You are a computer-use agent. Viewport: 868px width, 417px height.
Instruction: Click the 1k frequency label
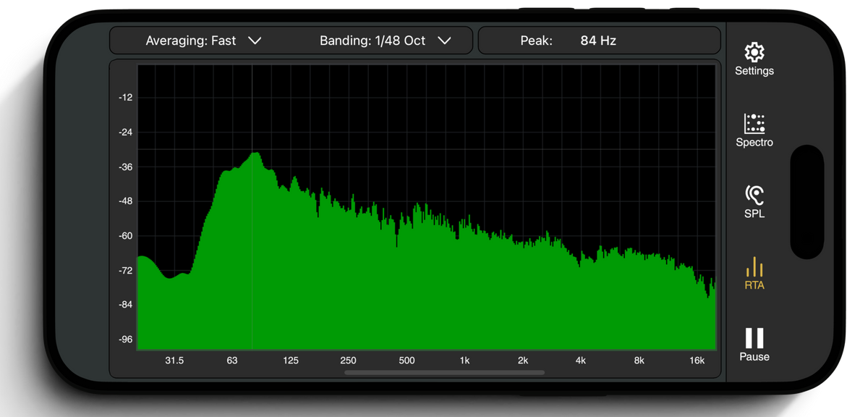point(464,361)
